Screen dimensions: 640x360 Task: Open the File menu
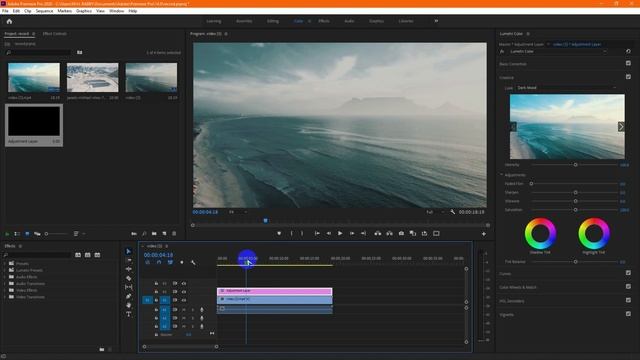[5, 11]
